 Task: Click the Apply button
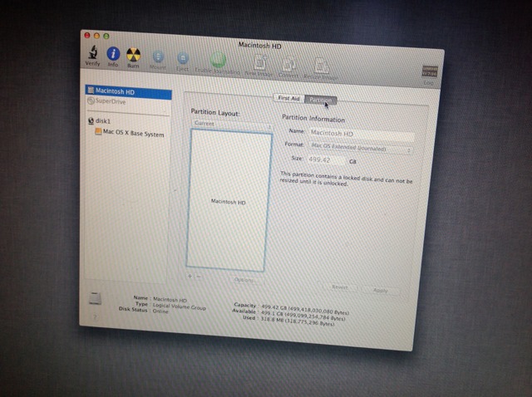pyautogui.click(x=380, y=290)
